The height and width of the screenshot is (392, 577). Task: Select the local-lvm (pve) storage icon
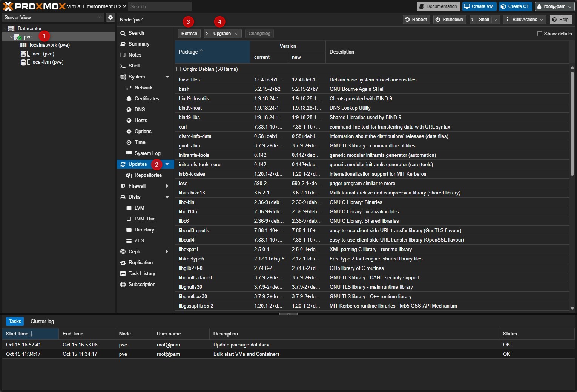tap(23, 62)
